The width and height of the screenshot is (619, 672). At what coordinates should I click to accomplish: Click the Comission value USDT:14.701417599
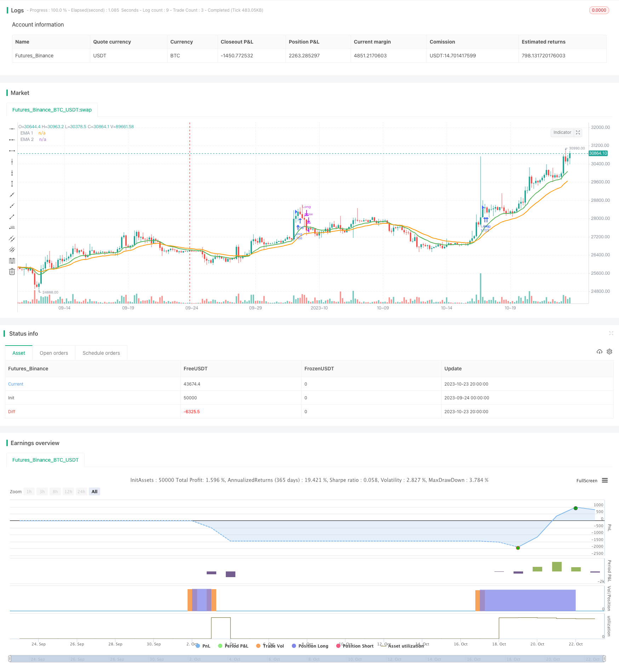click(x=453, y=56)
